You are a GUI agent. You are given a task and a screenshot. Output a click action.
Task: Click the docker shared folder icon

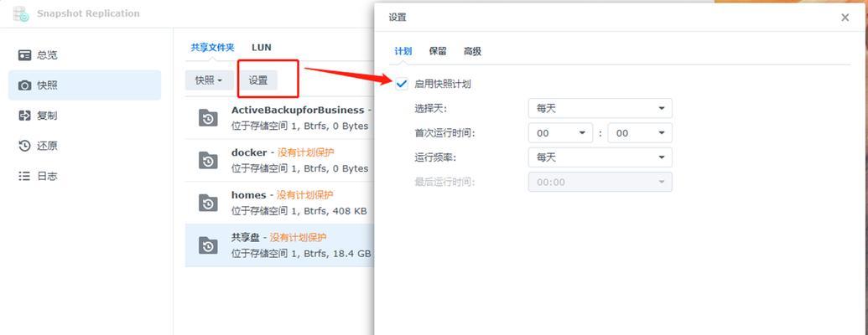pos(208,160)
